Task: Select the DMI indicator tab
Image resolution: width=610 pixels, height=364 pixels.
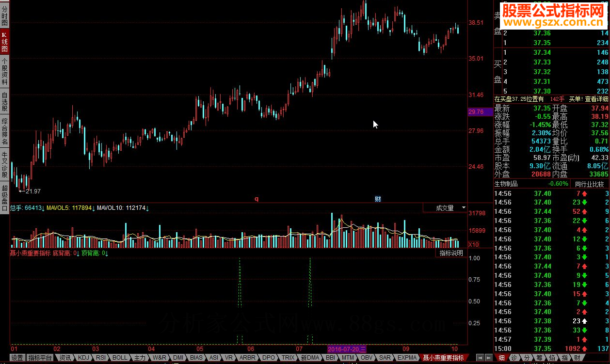Action: [x=178, y=358]
